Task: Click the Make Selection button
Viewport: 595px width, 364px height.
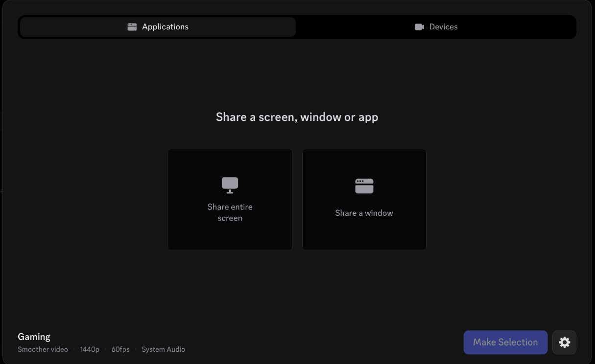Action: pyautogui.click(x=505, y=342)
